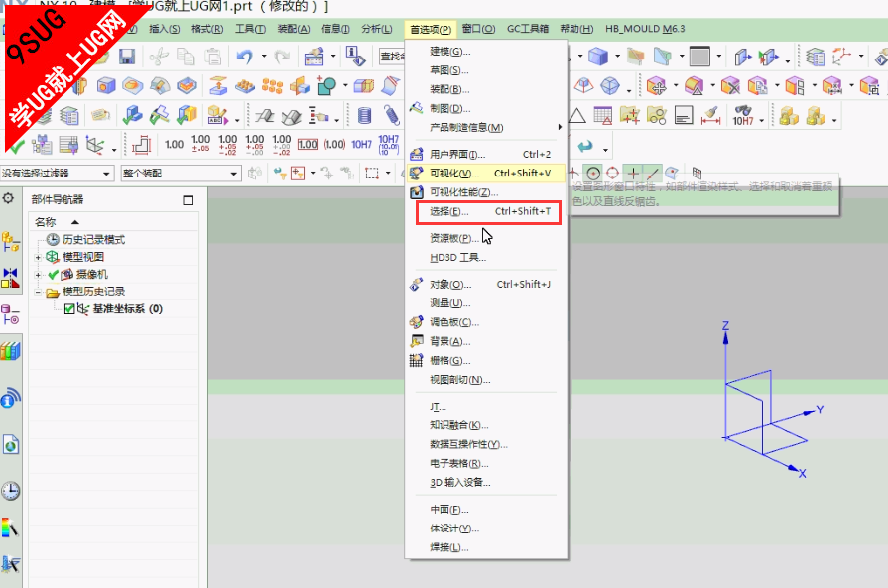Click the properties info icon near search box
The image size is (888, 588).
pyautogui.click(x=355, y=56)
